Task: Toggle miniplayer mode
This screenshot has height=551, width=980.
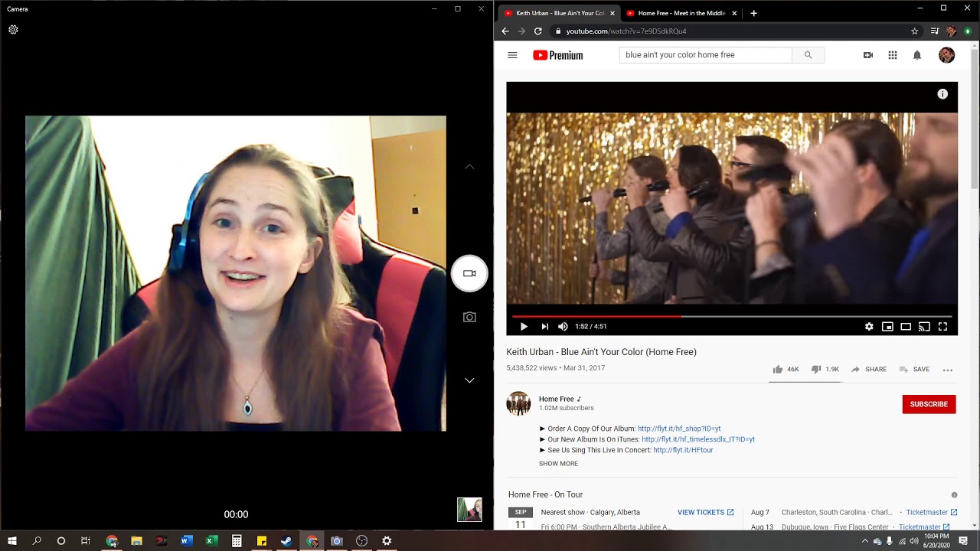Action: click(x=887, y=327)
